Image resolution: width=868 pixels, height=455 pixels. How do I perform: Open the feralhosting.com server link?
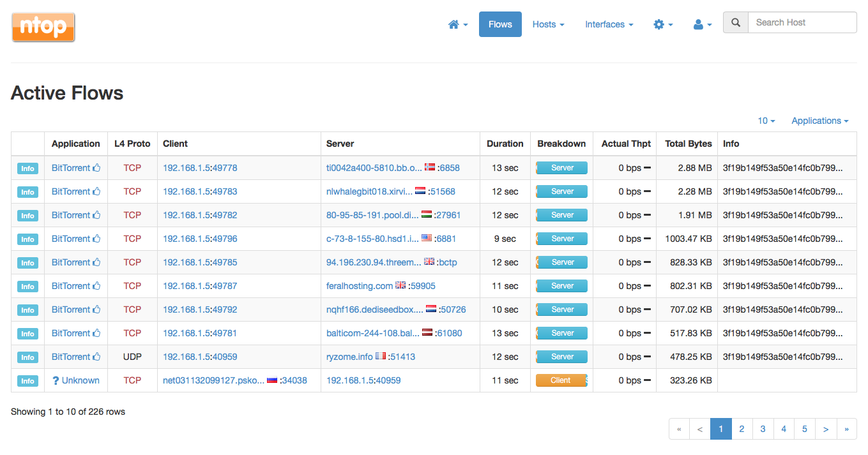point(360,286)
